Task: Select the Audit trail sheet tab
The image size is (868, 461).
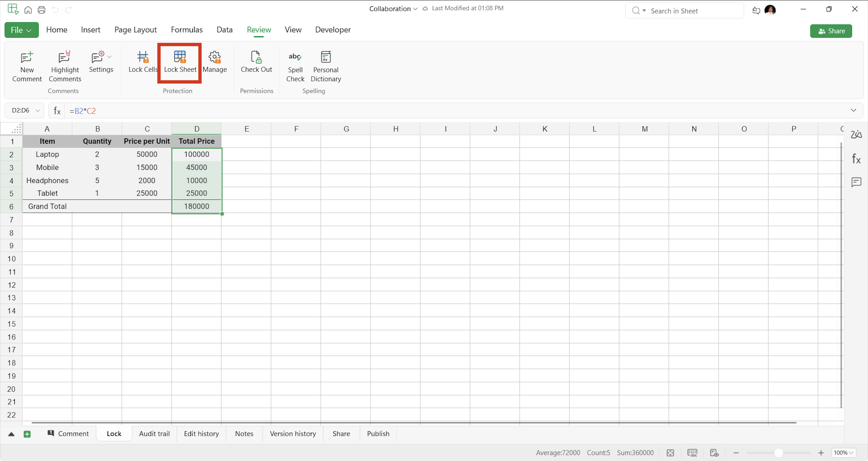Action: [154, 434]
